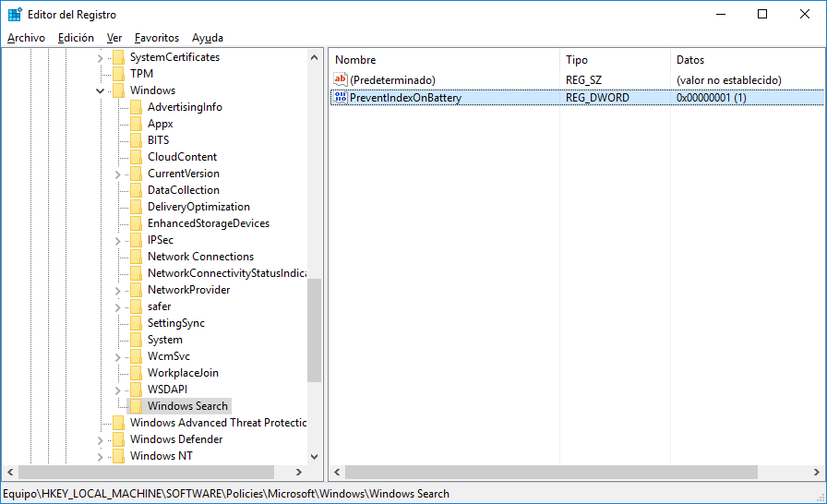Click the folder icon of System key
Viewport: 827px width, 504px height.
coord(136,340)
